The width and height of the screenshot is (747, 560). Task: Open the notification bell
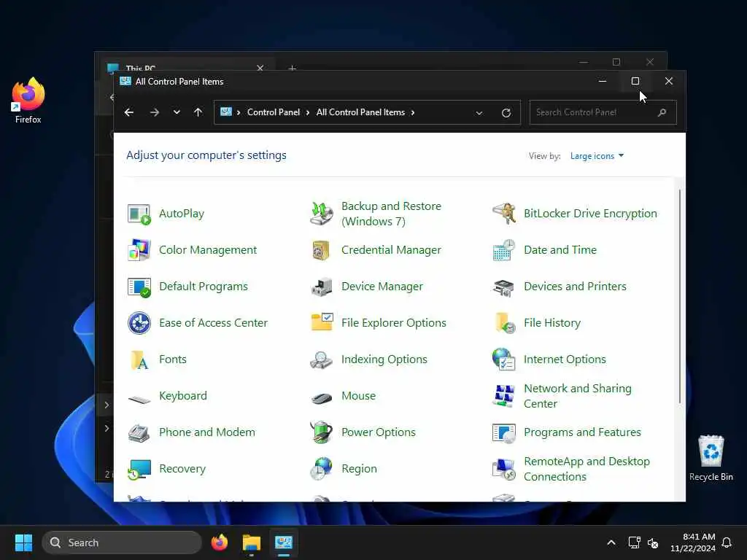pyautogui.click(x=727, y=542)
